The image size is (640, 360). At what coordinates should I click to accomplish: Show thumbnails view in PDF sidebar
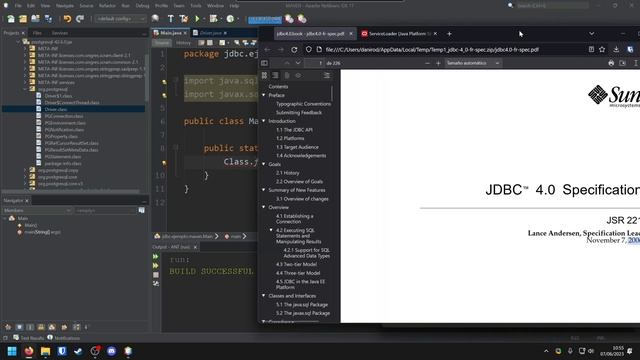(264, 76)
